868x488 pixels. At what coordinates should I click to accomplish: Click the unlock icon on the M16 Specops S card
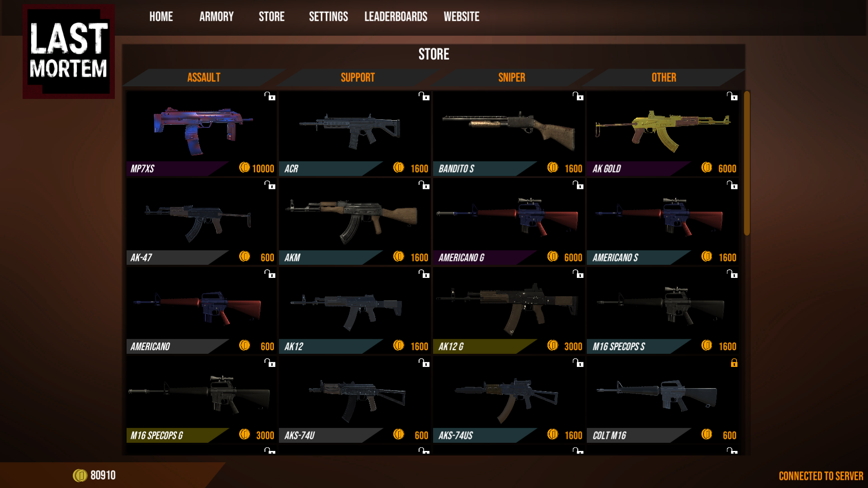coord(732,274)
